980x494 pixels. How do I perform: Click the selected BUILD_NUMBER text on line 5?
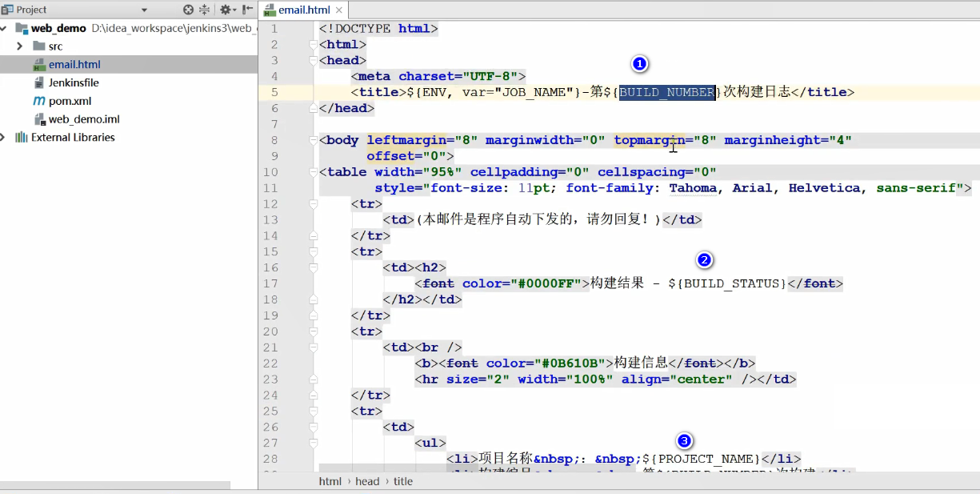667,92
